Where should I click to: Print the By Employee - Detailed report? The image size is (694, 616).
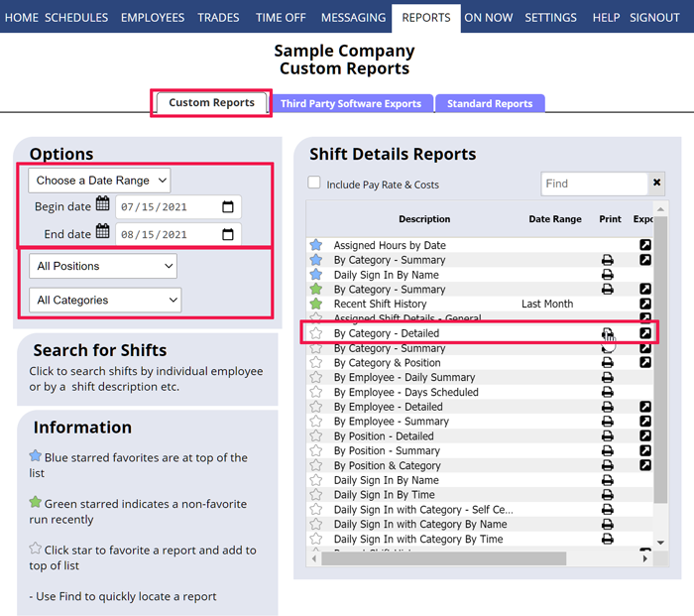tap(608, 407)
